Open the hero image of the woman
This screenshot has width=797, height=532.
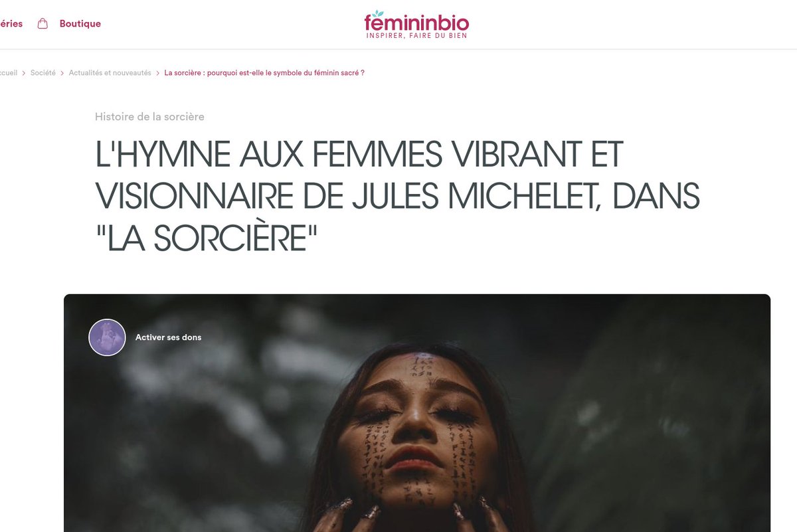tap(417, 413)
